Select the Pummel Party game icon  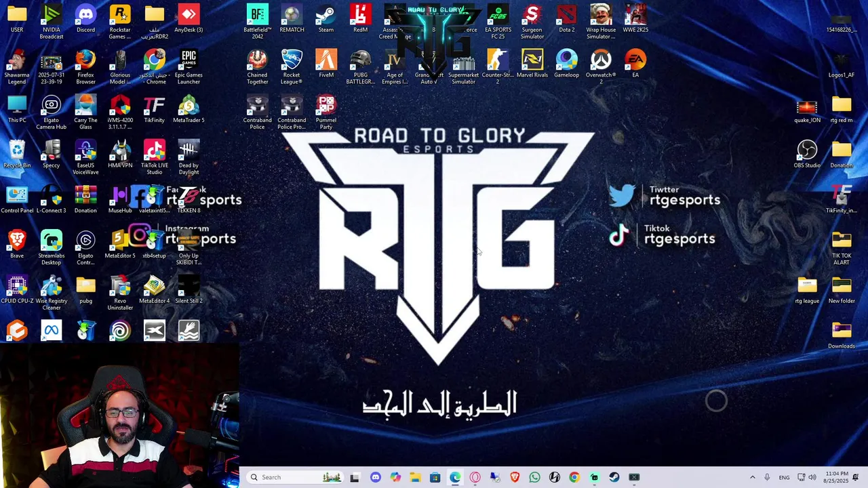coord(326,112)
